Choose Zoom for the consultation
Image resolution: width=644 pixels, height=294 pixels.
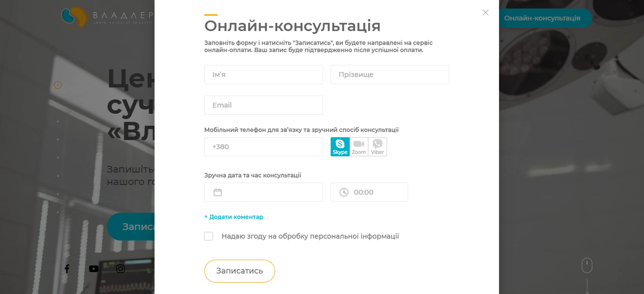tap(358, 146)
